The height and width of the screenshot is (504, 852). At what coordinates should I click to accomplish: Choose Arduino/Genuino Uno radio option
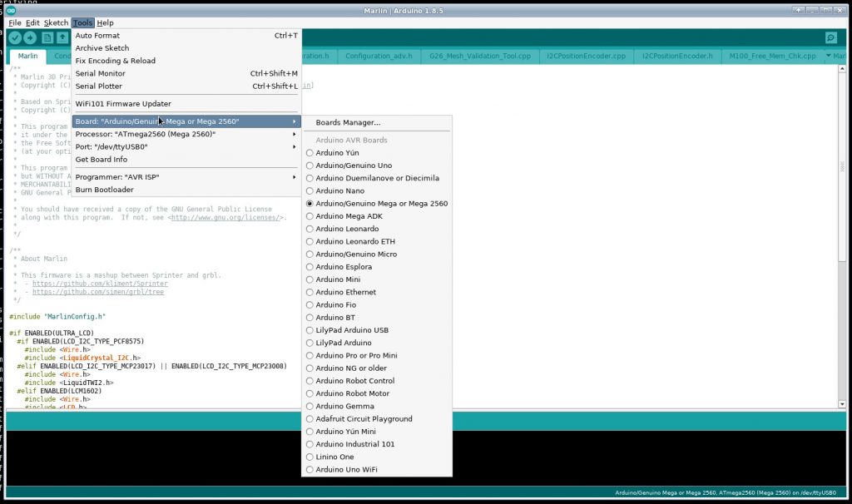[353, 166]
